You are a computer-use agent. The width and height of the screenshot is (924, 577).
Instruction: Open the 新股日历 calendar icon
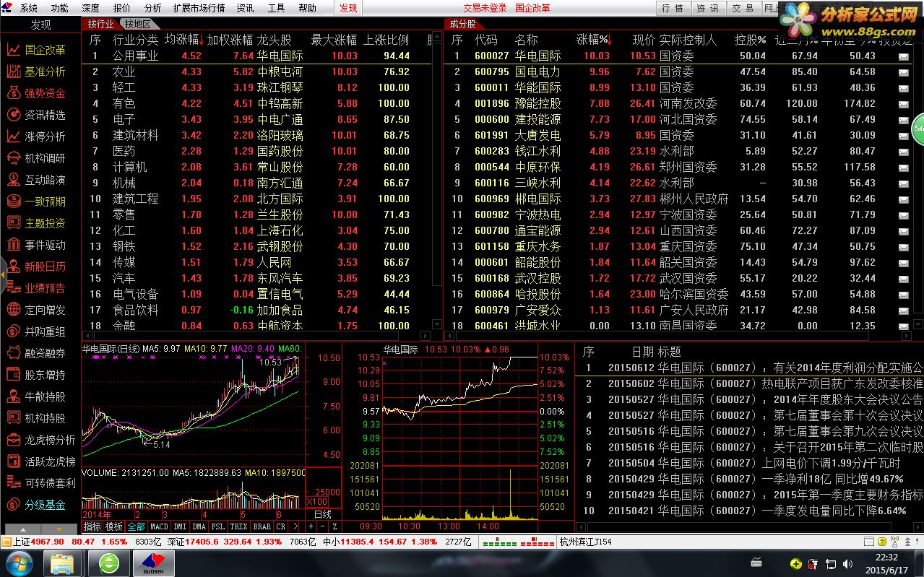[14, 266]
